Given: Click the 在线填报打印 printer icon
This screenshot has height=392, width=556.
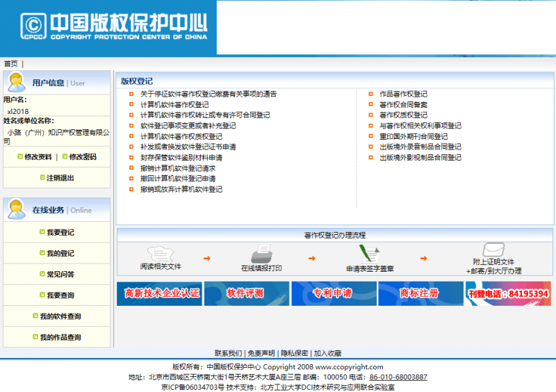Looking at the screenshot, I should click(x=262, y=254).
